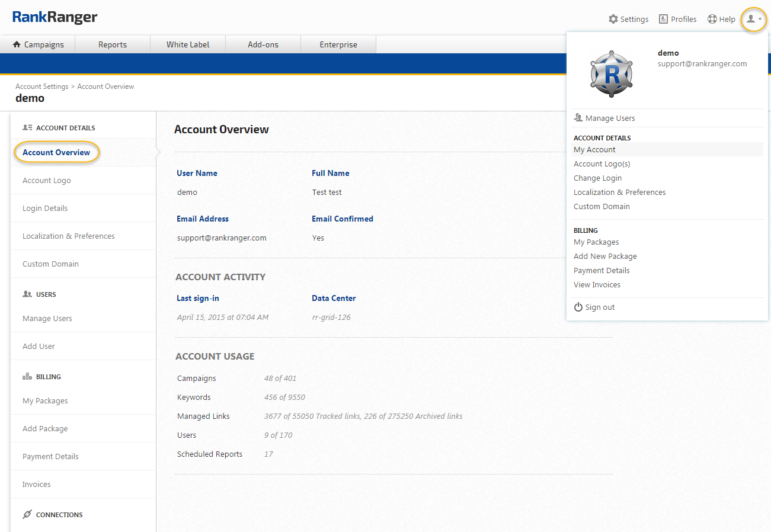Click the power icon beside Sign out
This screenshot has width=771, height=532.
[x=578, y=307]
